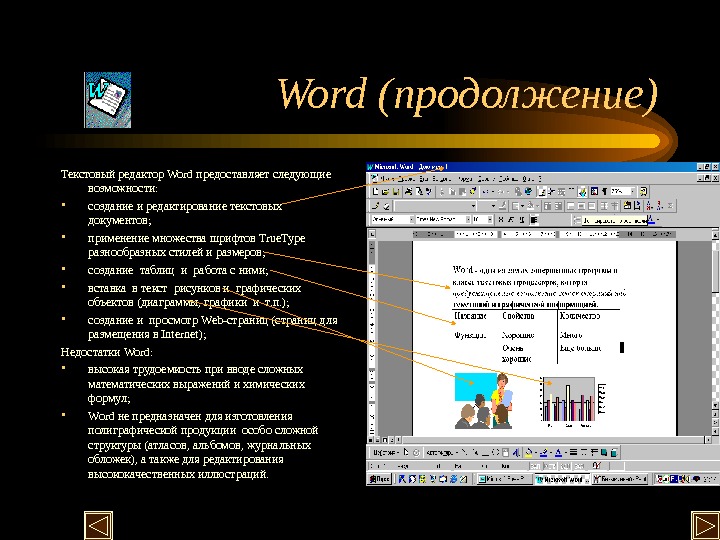Click the AutoSum sigma icon
This screenshot has width=720, height=540.
[670, 206]
